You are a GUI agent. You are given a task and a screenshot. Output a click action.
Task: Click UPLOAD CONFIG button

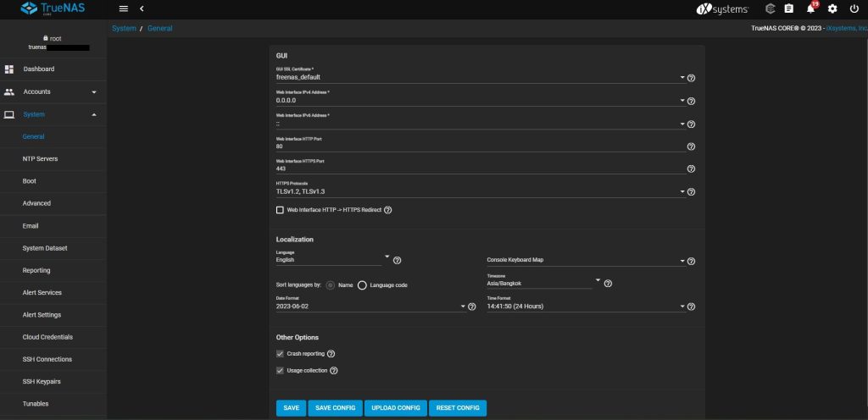point(396,408)
